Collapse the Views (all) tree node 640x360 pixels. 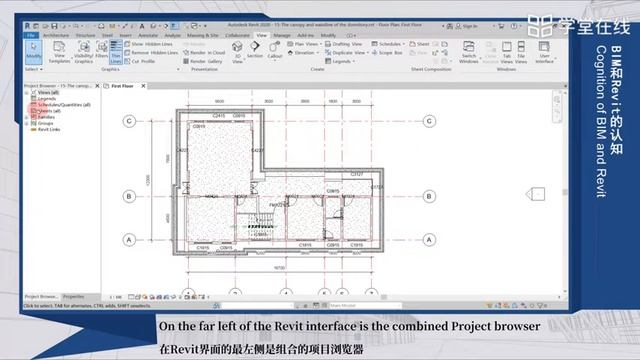coord(27,93)
